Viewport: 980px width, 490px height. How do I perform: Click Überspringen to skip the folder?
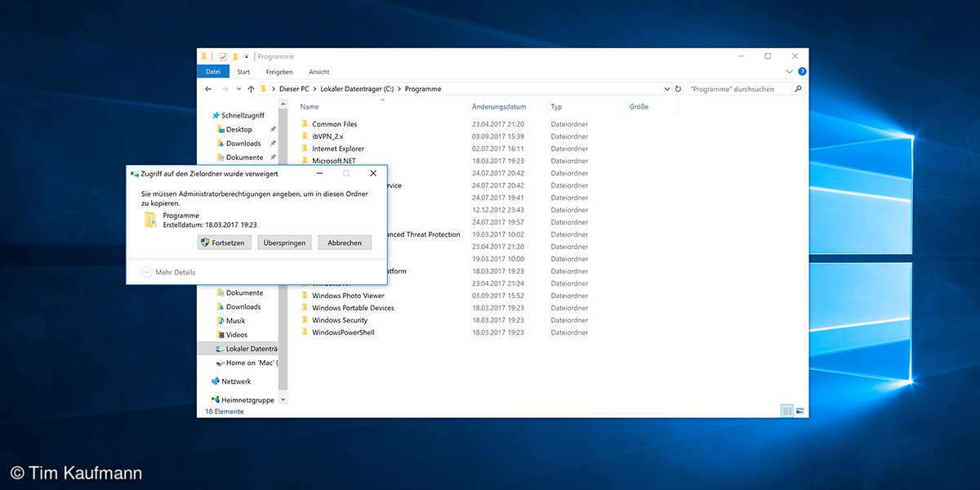point(284,243)
